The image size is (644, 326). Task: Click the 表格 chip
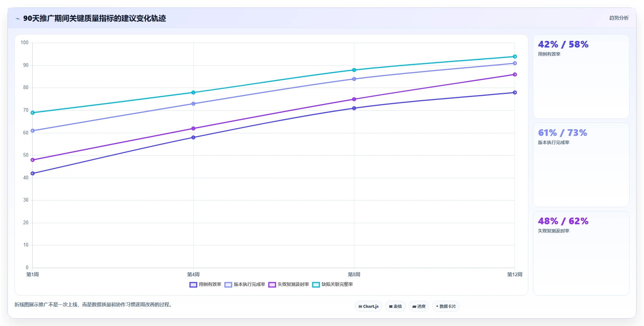[395, 306]
